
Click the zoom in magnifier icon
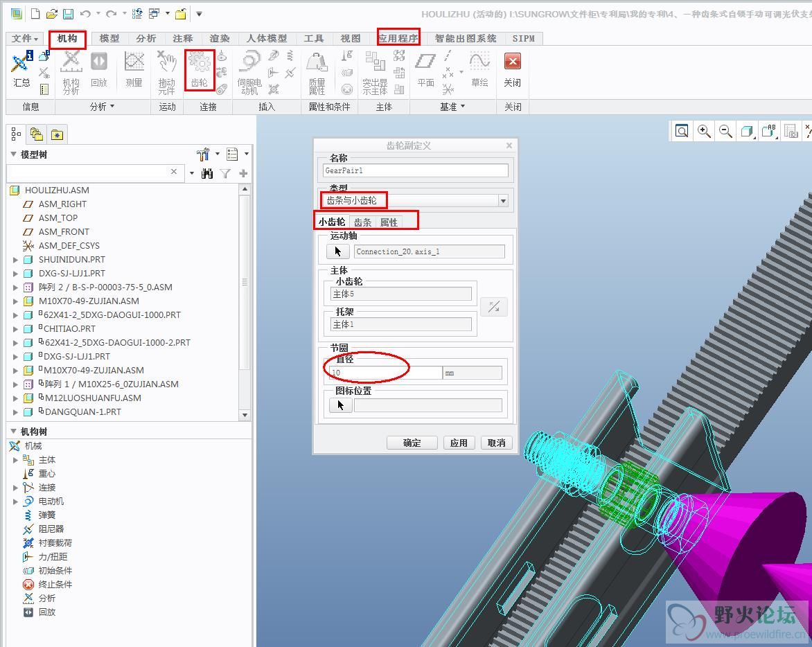click(x=704, y=132)
